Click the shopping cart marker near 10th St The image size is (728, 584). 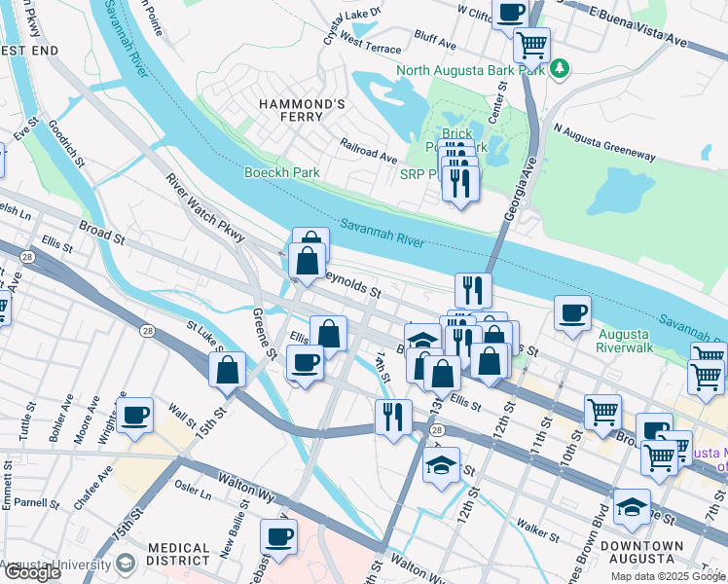(x=602, y=416)
